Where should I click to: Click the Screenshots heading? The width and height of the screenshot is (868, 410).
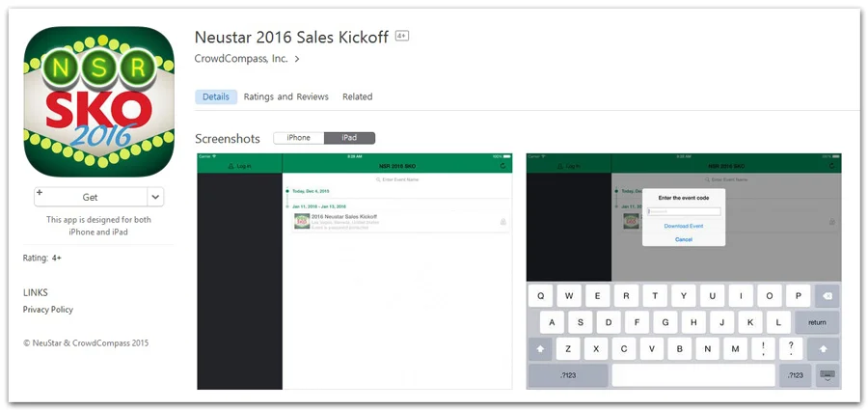[x=228, y=139]
